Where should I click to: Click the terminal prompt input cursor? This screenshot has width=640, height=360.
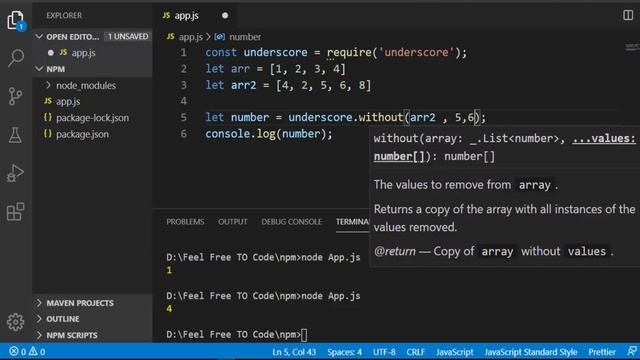pyautogui.click(x=304, y=334)
